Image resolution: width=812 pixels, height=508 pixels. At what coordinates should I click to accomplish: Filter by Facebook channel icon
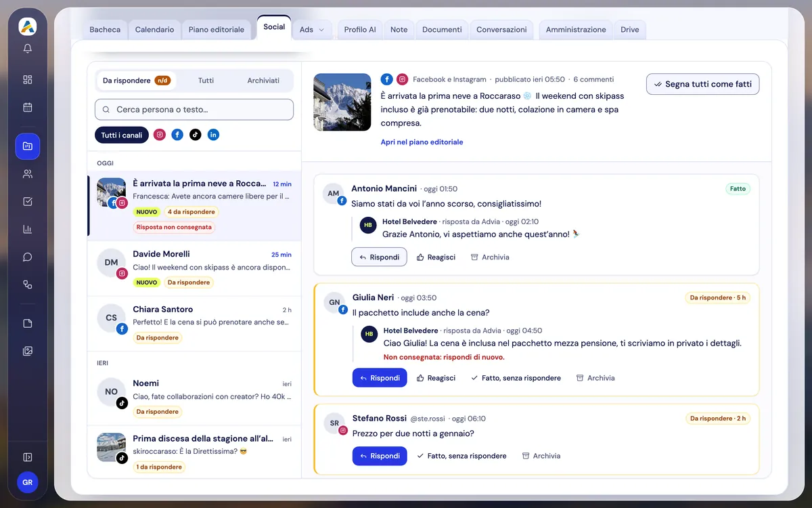click(x=177, y=135)
